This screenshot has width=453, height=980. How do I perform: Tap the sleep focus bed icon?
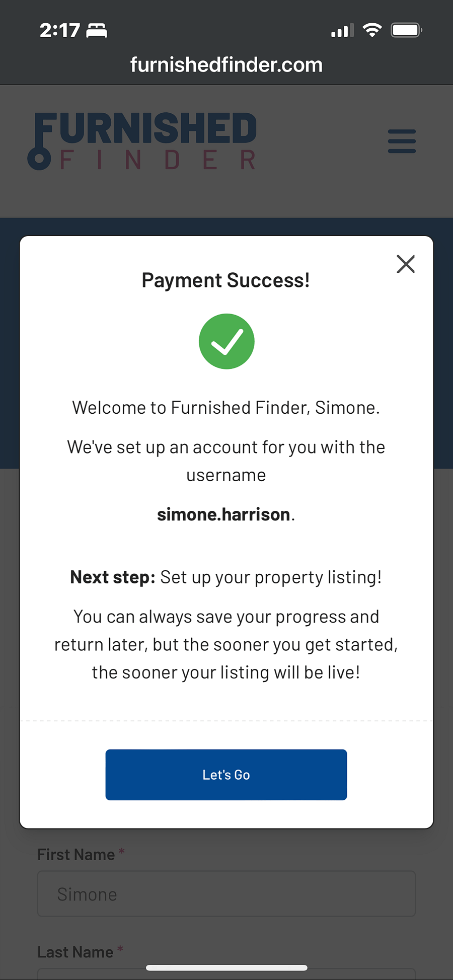(x=97, y=31)
